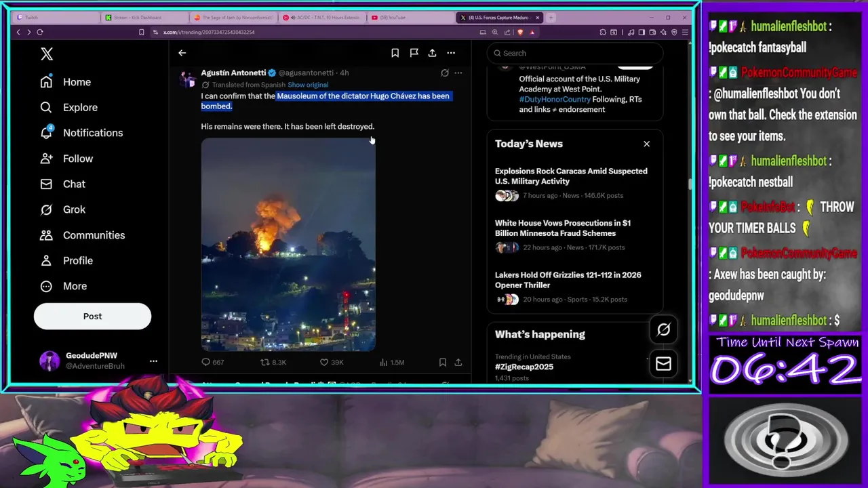This screenshot has height=488, width=868.
Task: Open Explore in the sidebar
Action: tap(68, 108)
